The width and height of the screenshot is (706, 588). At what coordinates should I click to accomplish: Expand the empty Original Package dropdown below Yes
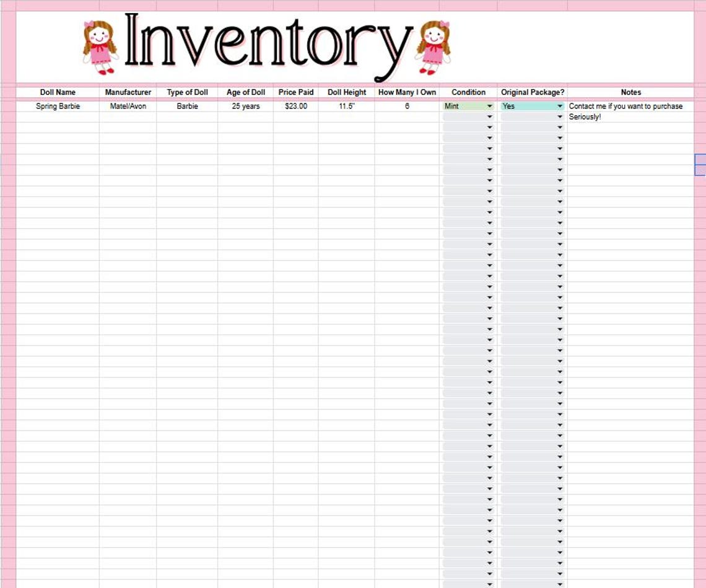tap(532, 117)
